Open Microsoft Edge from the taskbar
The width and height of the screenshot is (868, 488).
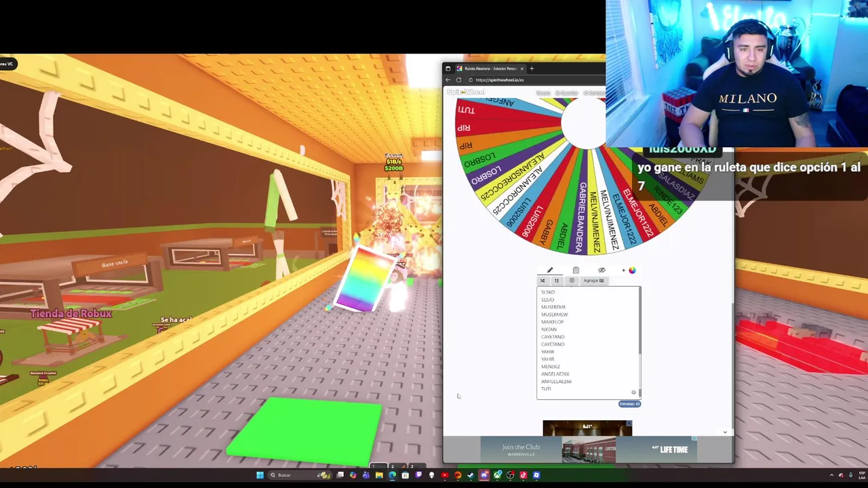[x=392, y=475]
